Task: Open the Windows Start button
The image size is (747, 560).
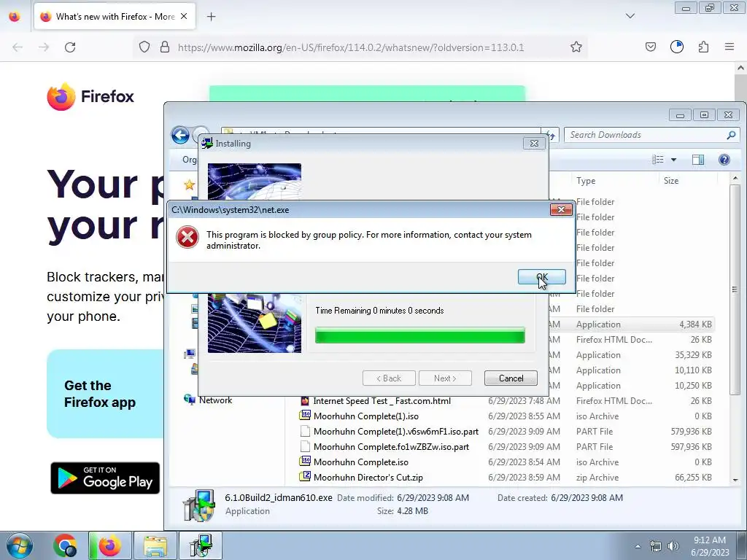Action: pyautogui.click(x=19, y=545)
